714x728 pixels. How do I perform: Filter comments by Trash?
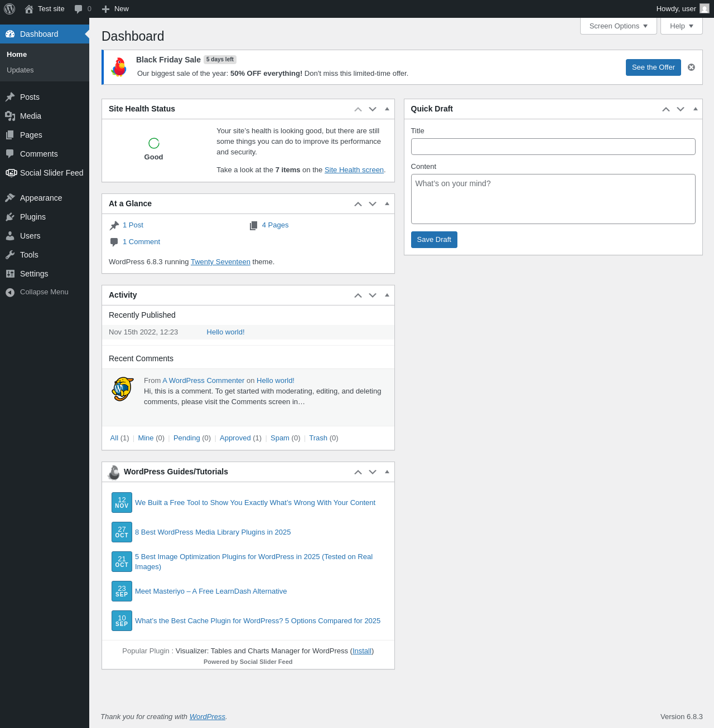(318, 438)
